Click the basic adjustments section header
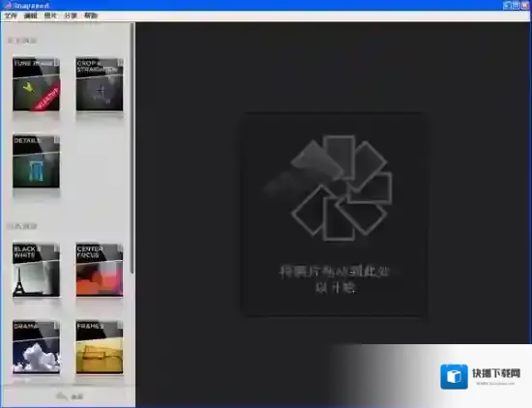532x408 pixels. (21, 41)
